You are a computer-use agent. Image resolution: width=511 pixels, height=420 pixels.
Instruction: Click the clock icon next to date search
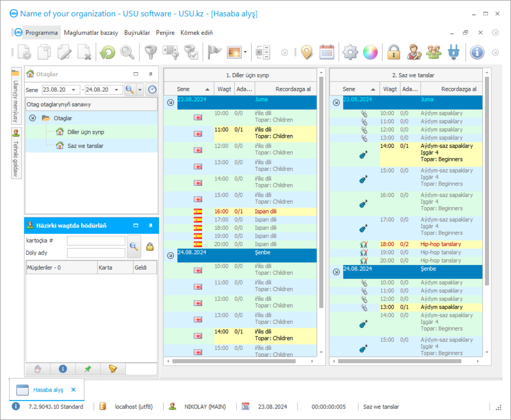coord(152,90)
